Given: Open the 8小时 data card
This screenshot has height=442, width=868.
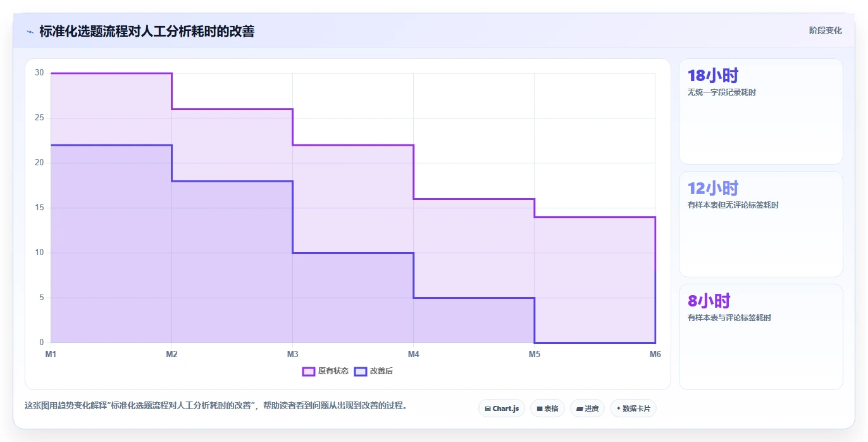Looking at the screenshot, I should (761, 337).
